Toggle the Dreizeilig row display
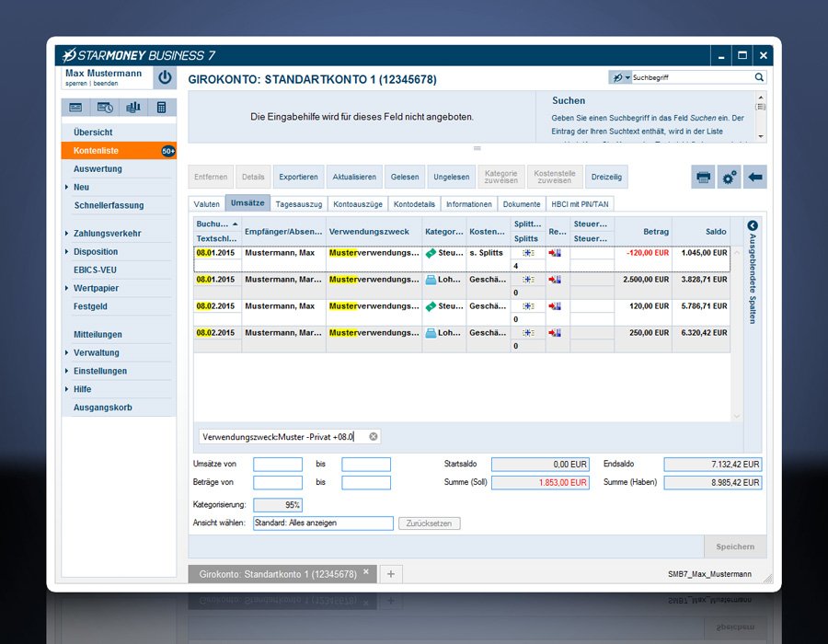The height and width of the screenshot is (644, 828). click(x=606, y=178)
